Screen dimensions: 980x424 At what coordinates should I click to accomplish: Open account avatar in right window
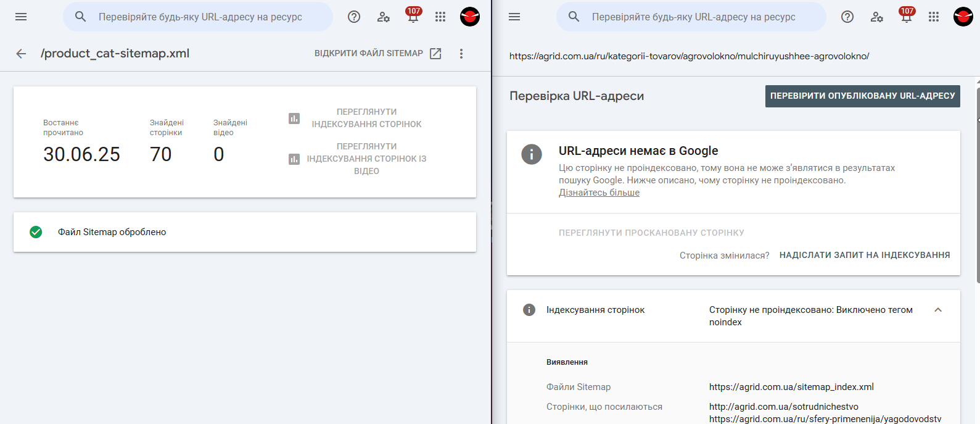(x=963, y=17)
